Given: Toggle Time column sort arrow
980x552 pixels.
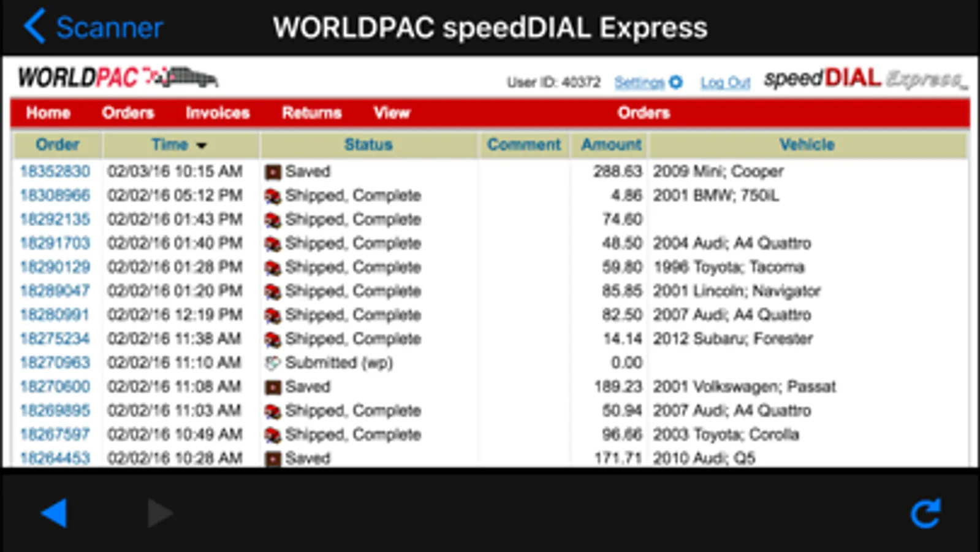Looking at the screenshot, I should [x=202, y=146].
